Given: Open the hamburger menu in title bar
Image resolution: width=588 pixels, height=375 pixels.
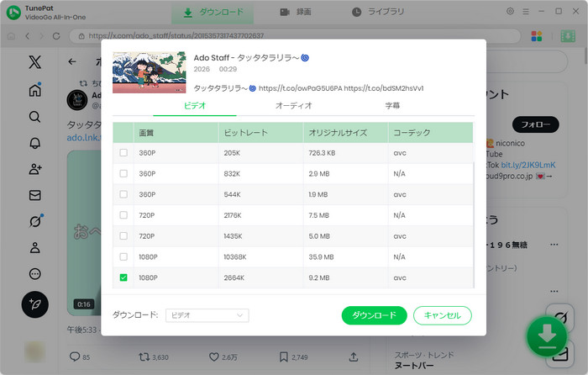Looking at the screenshot, I should click(526, 12).
